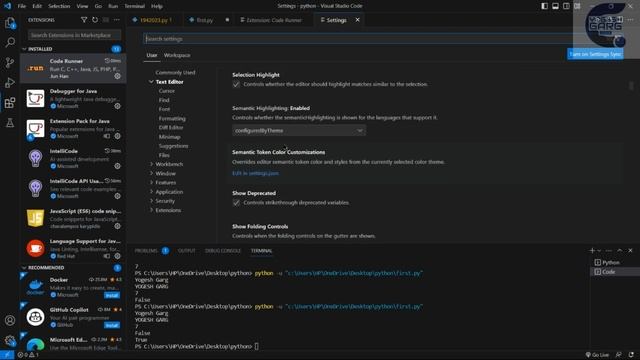Click Go Live in status bar

[597, 355]
